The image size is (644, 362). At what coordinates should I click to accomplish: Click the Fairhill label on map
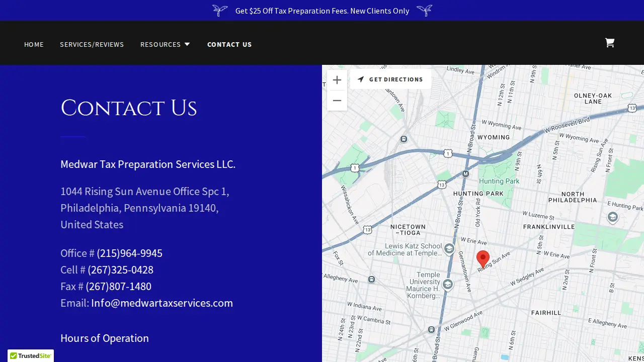click(x=546, y=313)
